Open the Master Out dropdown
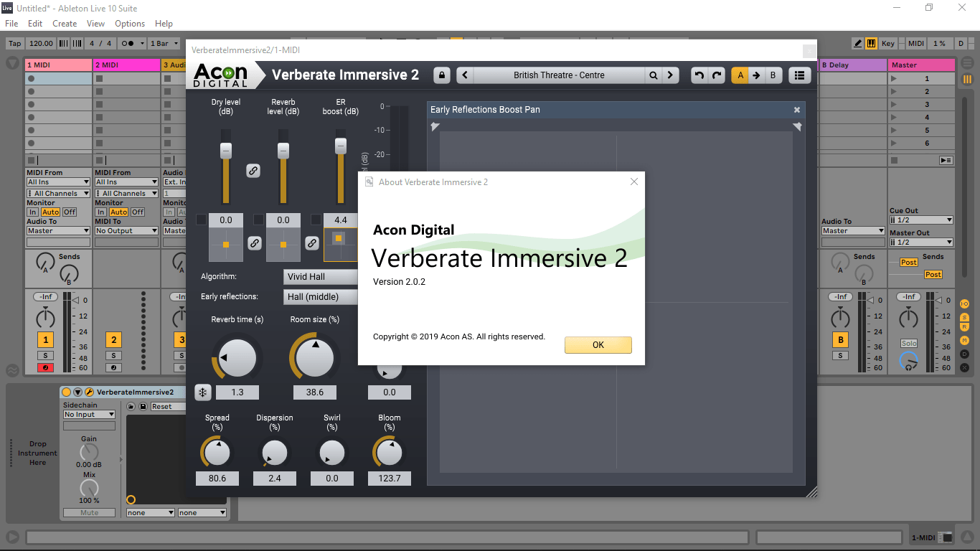The image size is (980, 551). point(921,242)
